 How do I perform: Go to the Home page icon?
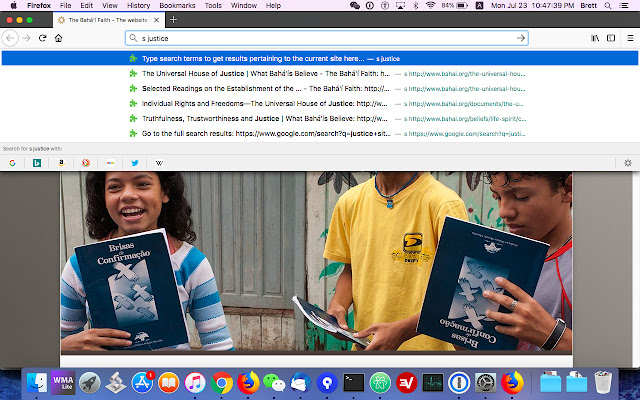[58, 38]
